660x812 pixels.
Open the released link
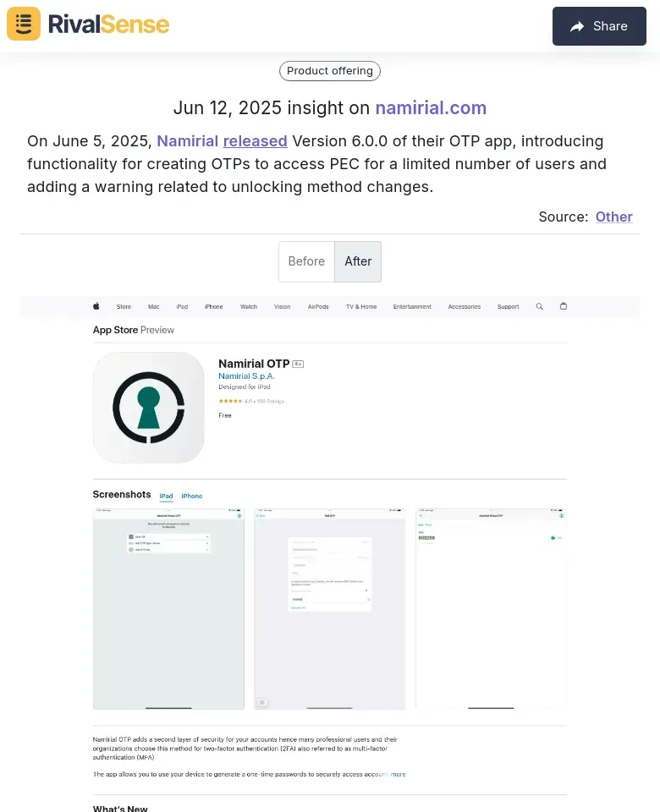click(x=255, y=141)
